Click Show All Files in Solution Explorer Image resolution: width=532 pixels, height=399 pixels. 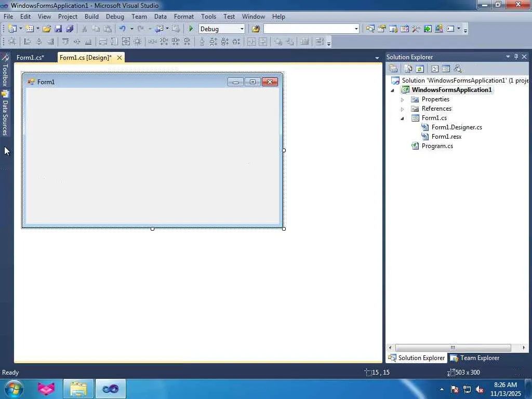click(408, 69)
